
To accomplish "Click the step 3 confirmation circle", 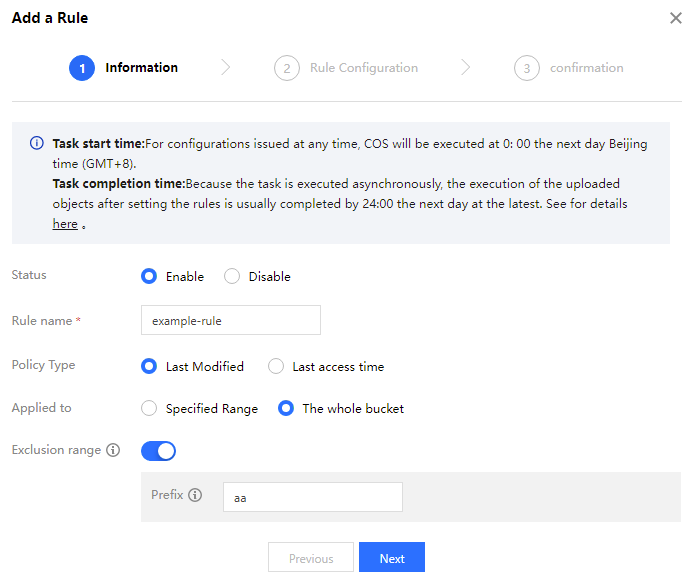I will 527,68.
